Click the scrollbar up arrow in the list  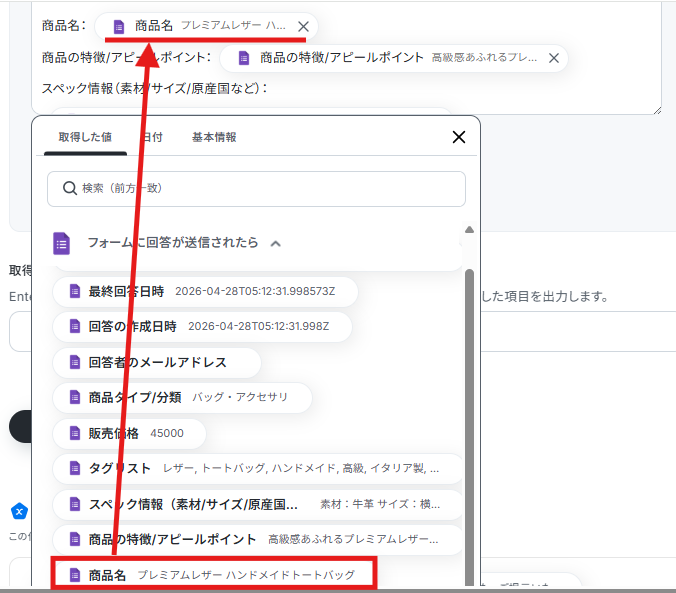click(469, 229)
